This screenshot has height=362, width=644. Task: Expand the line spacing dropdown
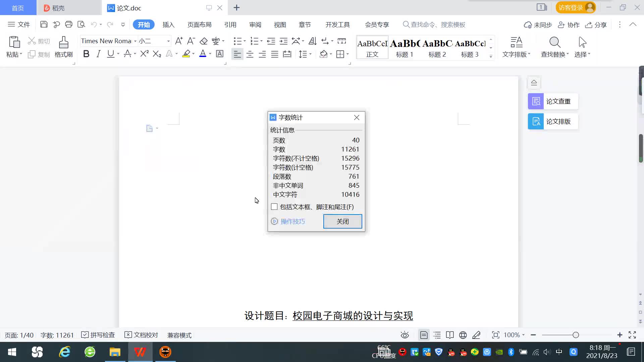pyautogui.click(x=310, y=54)
